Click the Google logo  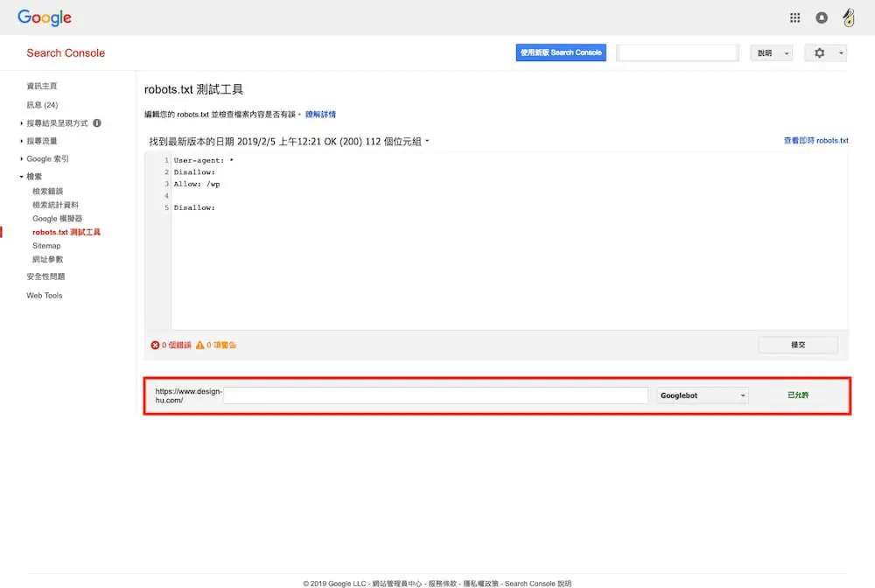45,17
